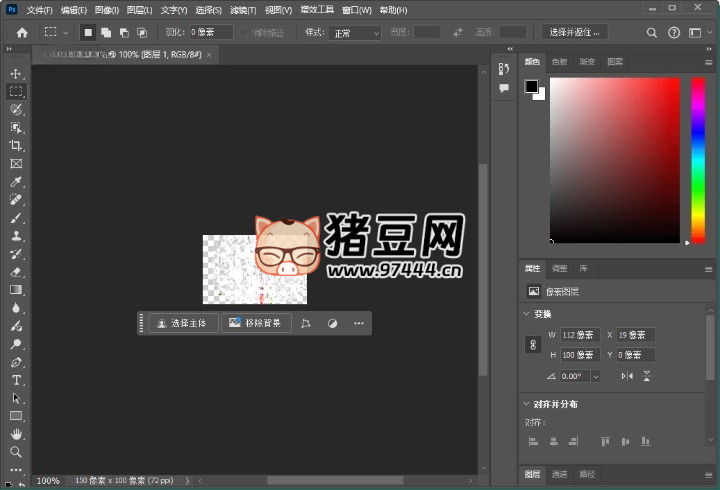The image size is (720, 490).
Task: Click the feather (羽化) pixel input field
Action: [211, 32]
